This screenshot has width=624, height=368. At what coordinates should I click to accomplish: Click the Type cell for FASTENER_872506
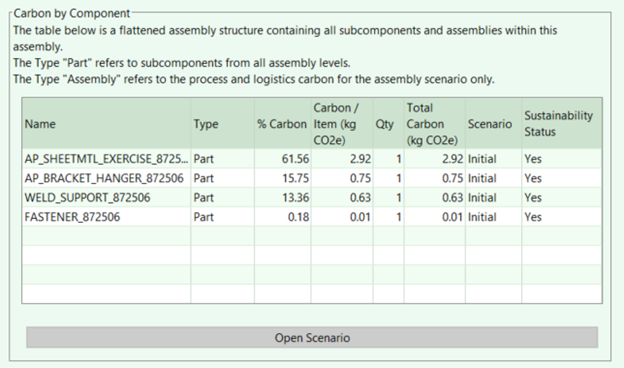point(222,217)
